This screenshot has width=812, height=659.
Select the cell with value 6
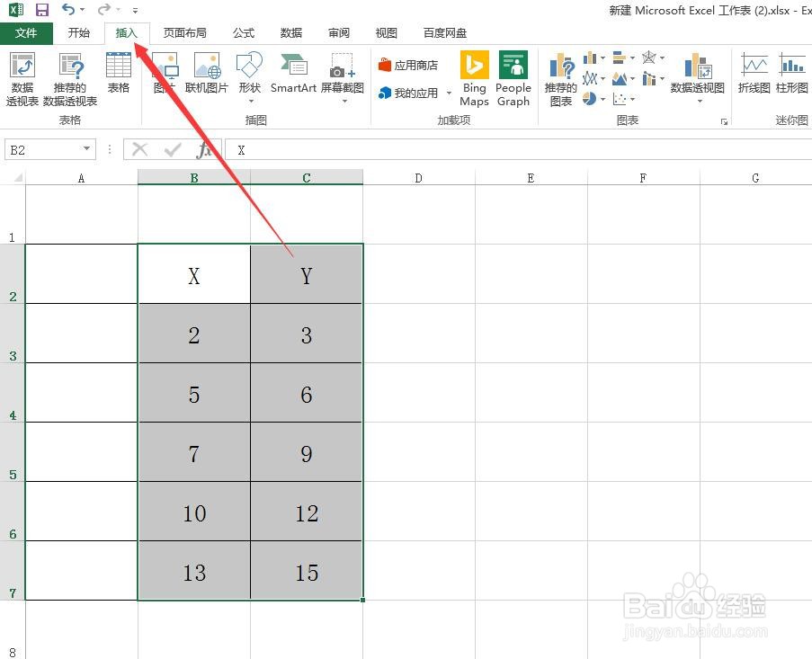click(x=307, y=393)
